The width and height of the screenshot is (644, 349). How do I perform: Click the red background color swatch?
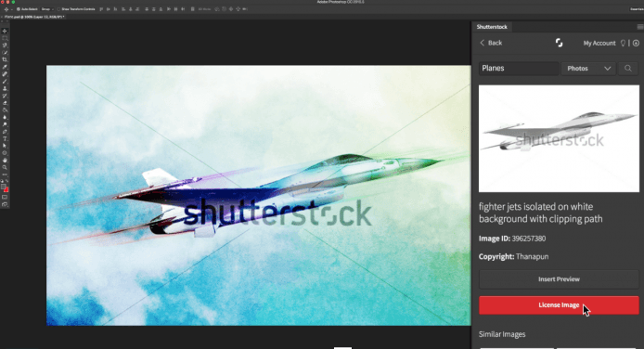[6, 189]
